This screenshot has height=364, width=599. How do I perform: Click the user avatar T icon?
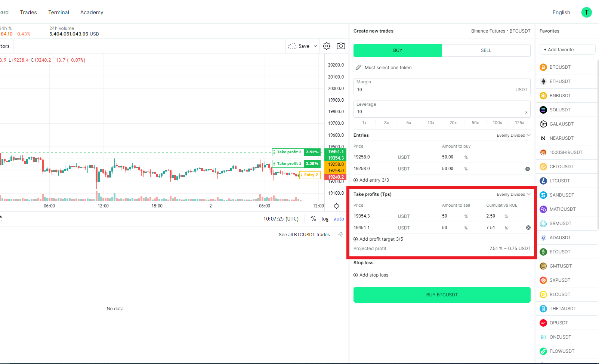[x=586, y=12]
